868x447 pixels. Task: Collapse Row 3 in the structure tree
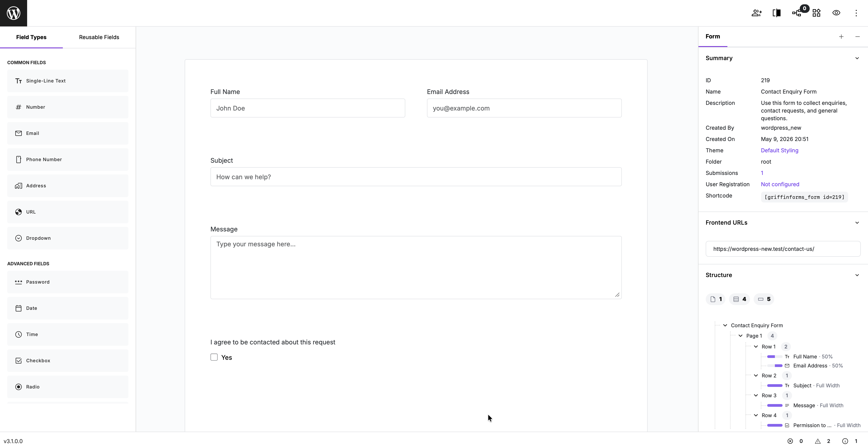coord(756,395)
